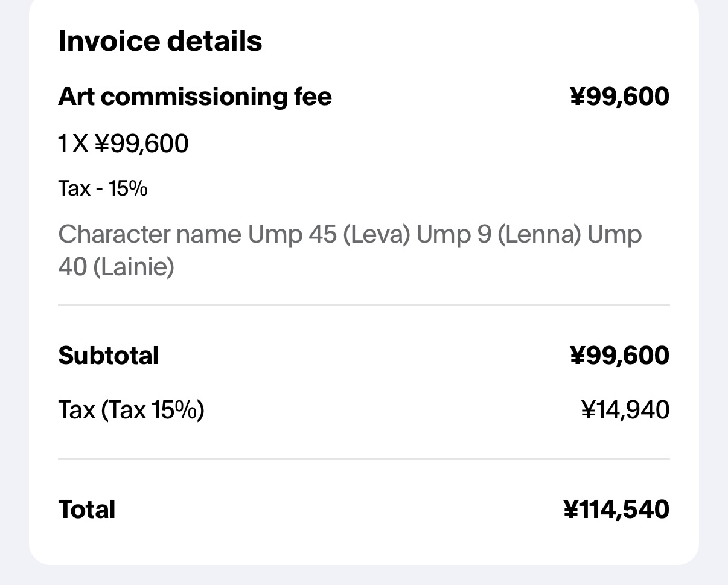Select the Tax - 15% line under item
This screenshot has width=728, height=585.
[x=103, y=189]
